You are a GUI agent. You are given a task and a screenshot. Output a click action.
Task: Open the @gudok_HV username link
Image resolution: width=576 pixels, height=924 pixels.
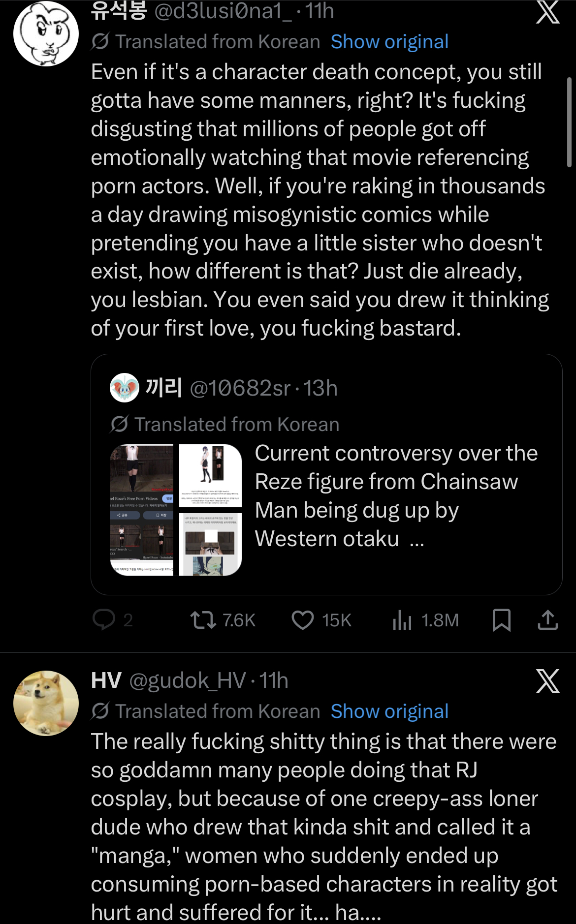click(x=187, y=681)
